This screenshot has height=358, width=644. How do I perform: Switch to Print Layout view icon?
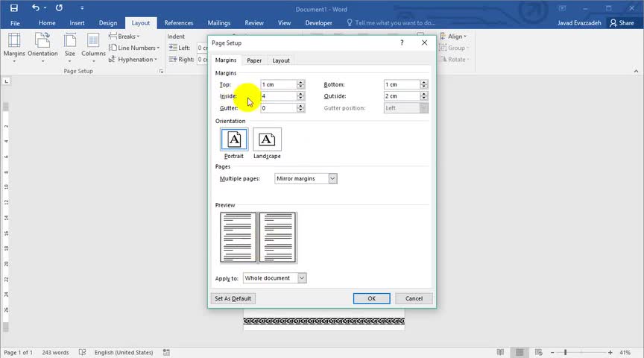pos(520,352)
